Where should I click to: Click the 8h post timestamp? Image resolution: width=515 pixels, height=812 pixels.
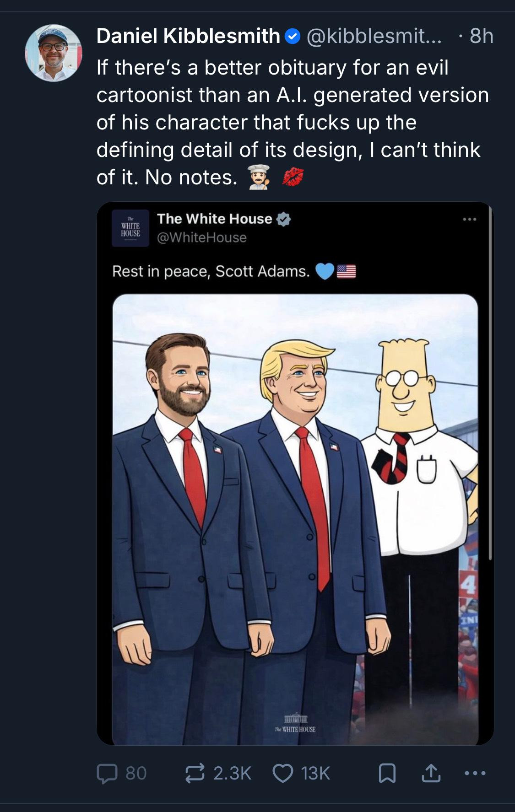click(x=482, y=36)
